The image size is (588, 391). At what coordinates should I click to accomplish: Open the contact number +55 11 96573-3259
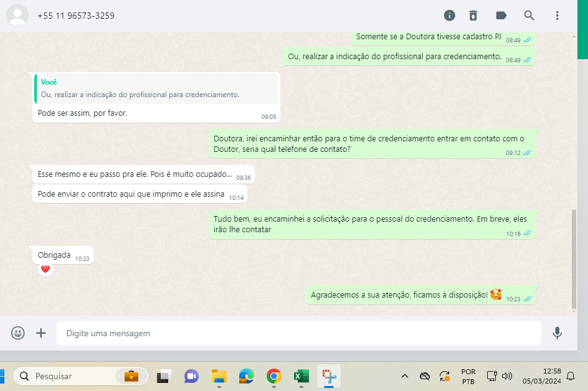[x=76, y=16]
